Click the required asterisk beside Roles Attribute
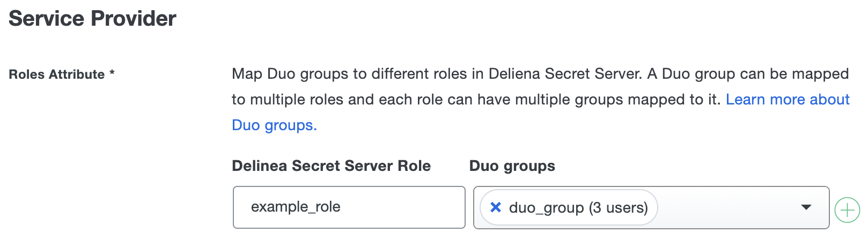 (112, 73)
